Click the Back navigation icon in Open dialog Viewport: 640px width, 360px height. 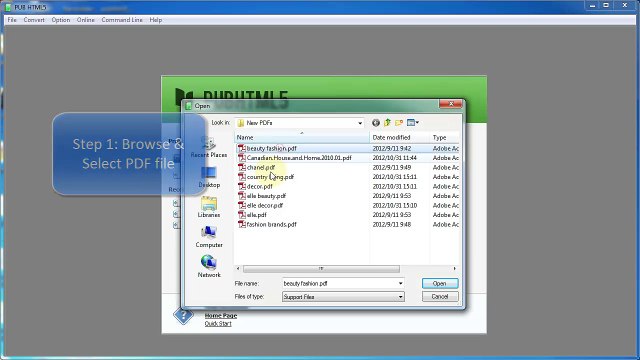pos(376,122)
